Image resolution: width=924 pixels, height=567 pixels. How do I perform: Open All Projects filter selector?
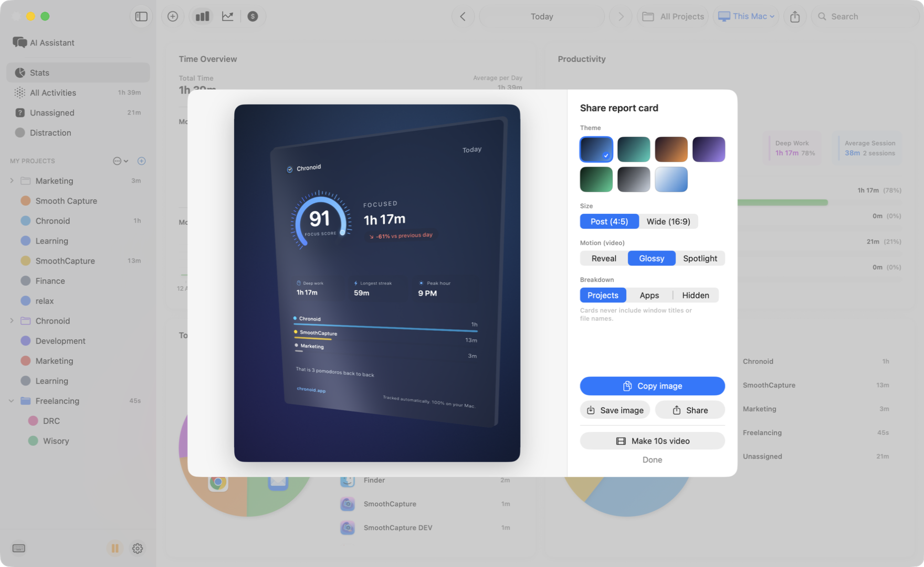(x=673, y=16)
